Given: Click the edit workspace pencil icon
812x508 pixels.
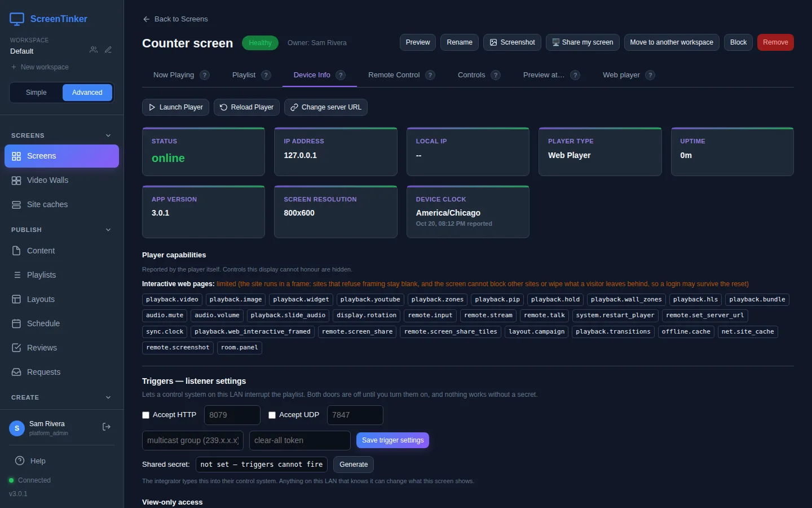Looking at the screenshot, I should point(108,50).
